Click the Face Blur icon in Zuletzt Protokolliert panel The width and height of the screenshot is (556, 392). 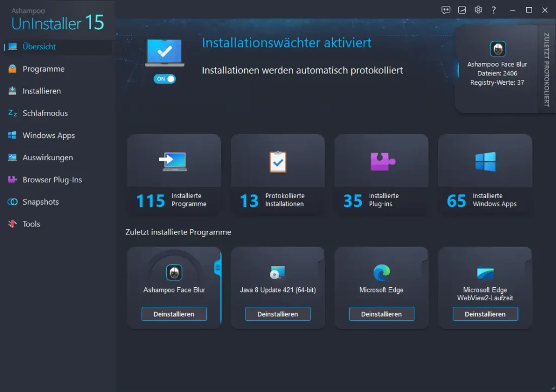point(497,49)
